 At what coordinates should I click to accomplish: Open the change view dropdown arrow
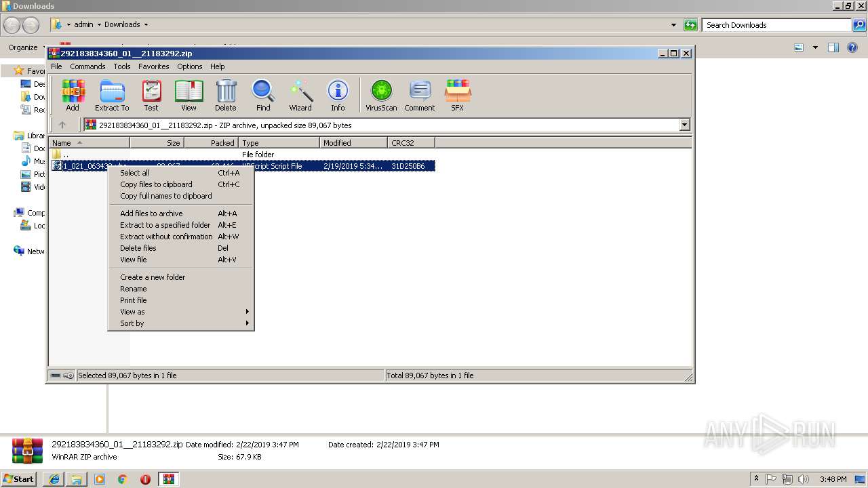click(x=815, y=47)
